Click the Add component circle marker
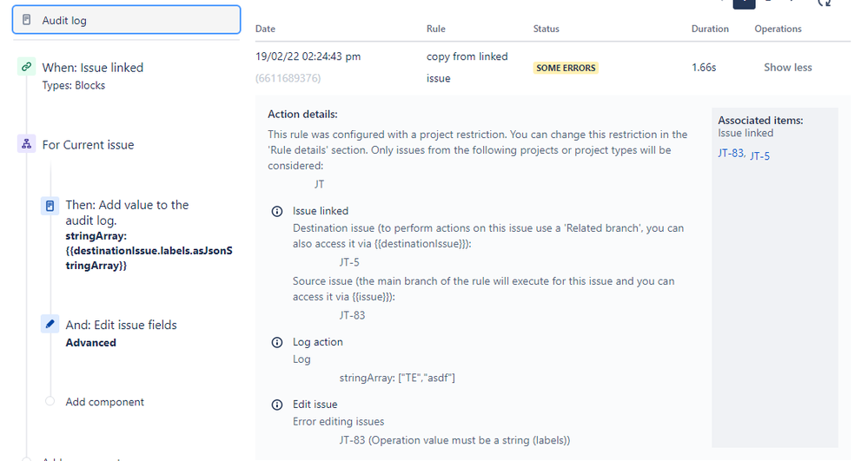Viewport: 868px width, 461px height. coord(50,401)
